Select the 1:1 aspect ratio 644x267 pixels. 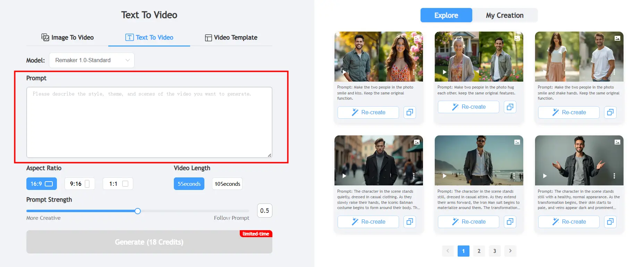[x=118, y=184]
